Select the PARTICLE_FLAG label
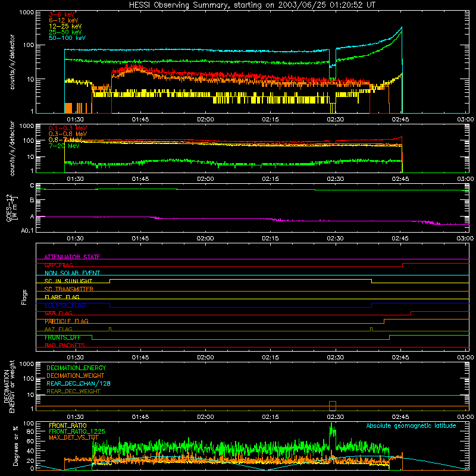Screen dimensions: 476x476 click(67, 321)
